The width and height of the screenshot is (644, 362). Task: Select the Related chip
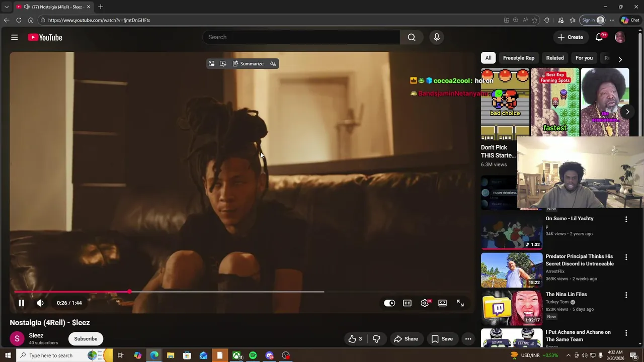555,58
